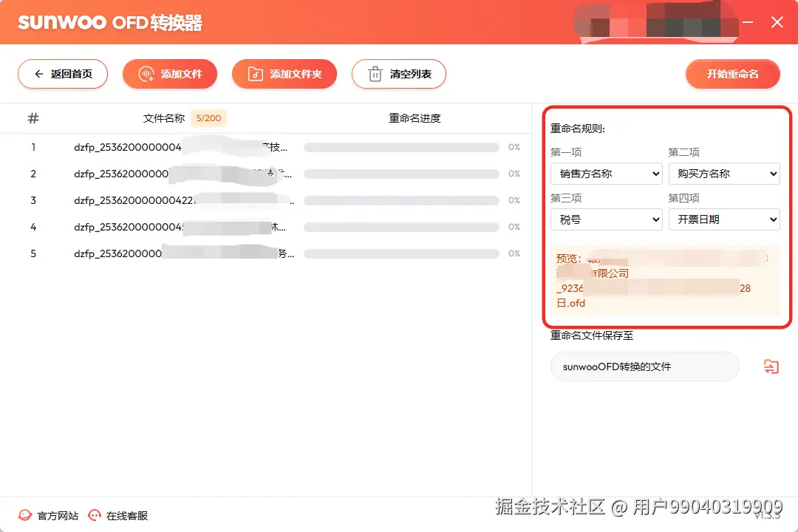Open 在线客服 online support

118,516
